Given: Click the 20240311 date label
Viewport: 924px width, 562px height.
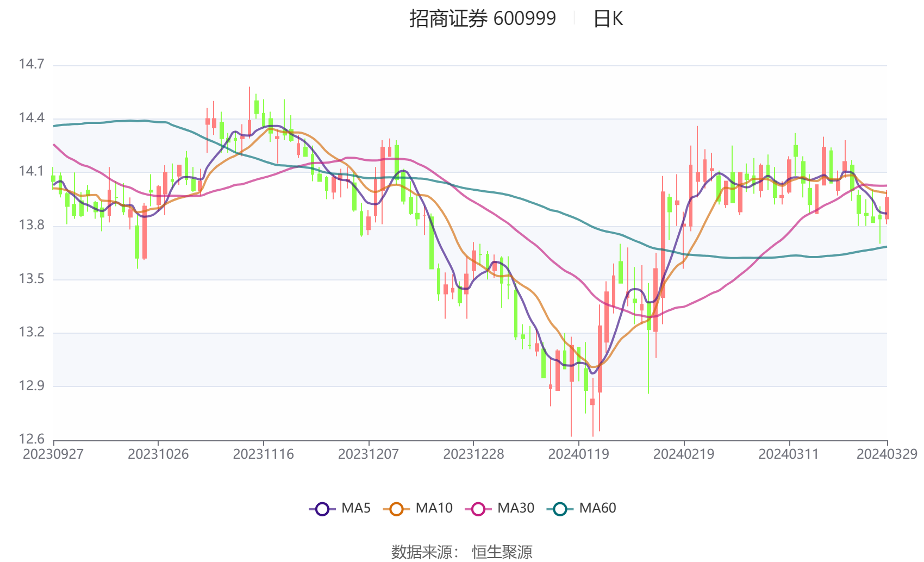Looking at the screenshot, I should (x=789, y=454).
